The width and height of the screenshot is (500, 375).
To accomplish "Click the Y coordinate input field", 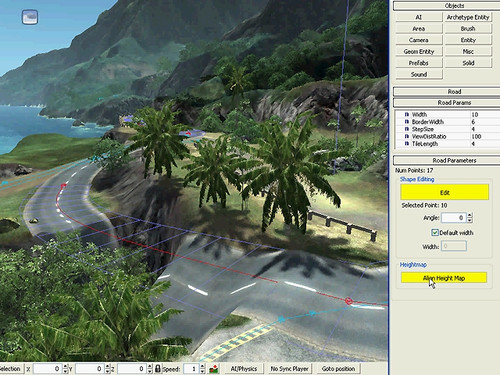I will coord(89,369).
